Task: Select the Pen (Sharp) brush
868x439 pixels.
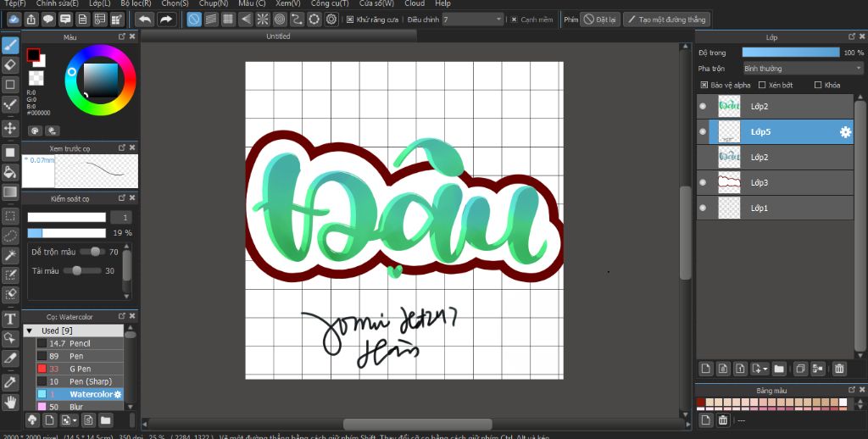Action: pos(80,381)
